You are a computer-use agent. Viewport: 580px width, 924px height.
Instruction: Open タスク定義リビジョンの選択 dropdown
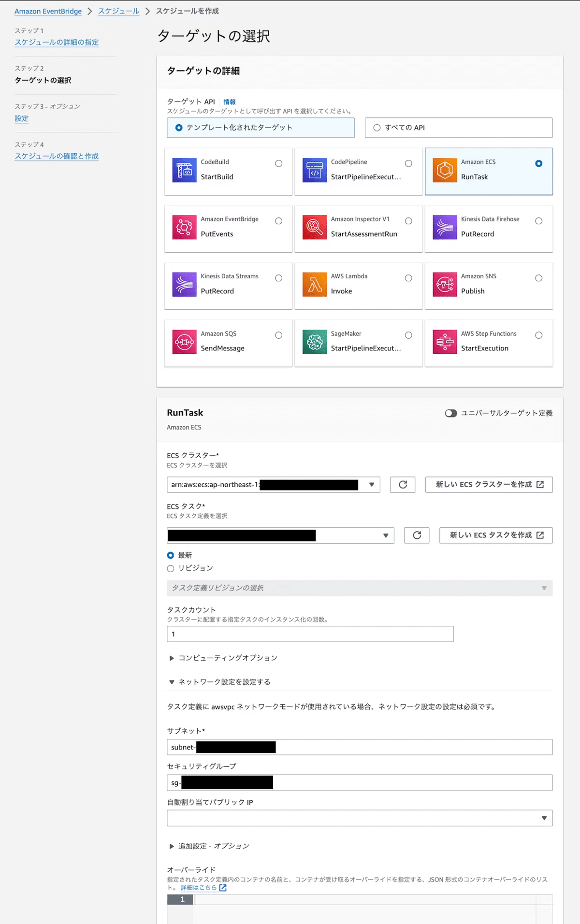click(x=360, y=588)
